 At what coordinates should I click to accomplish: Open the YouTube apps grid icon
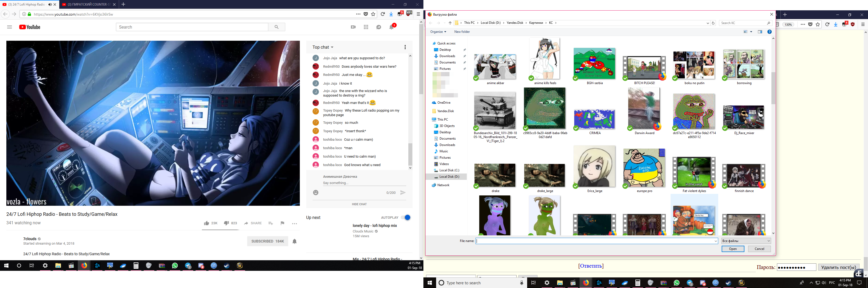[x=366, y=27]
